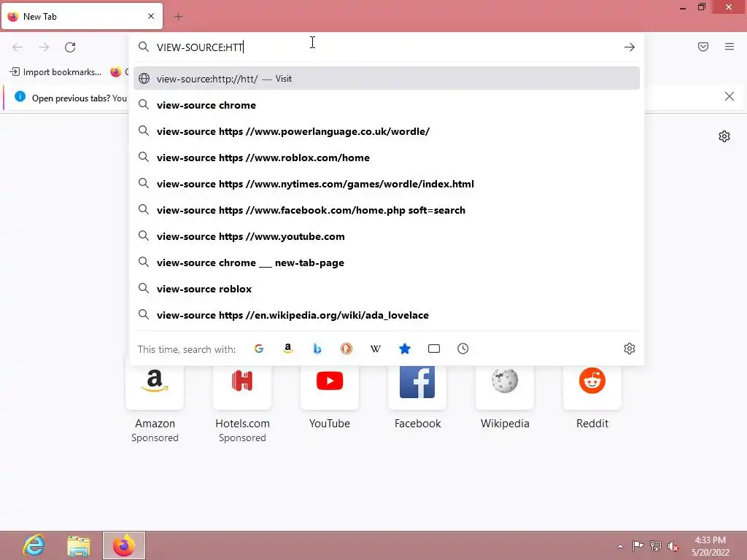Search open tabs icon

(x=434, y=349)
